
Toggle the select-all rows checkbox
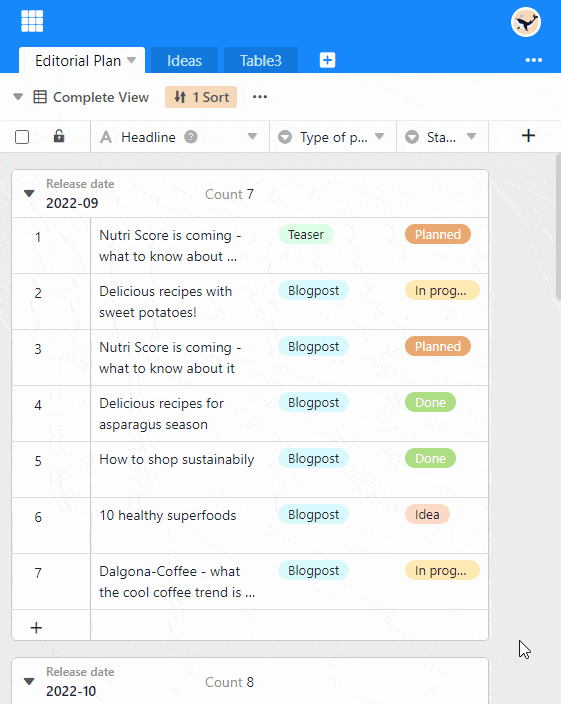22,137
